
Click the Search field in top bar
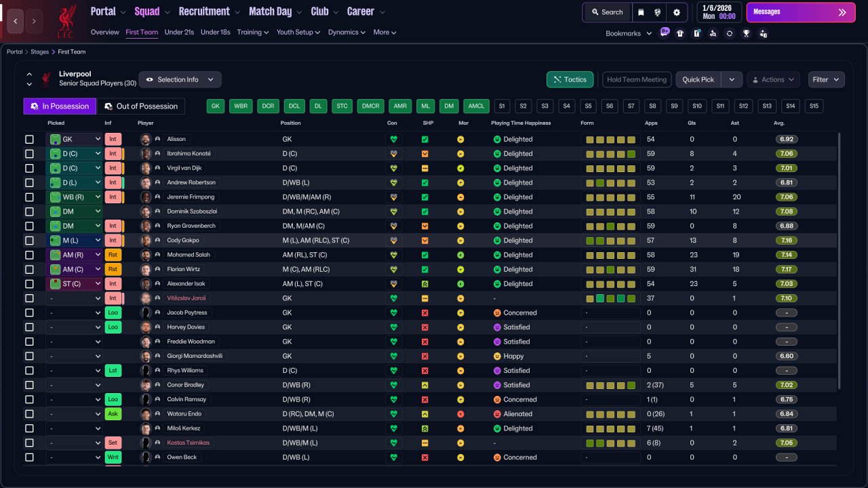click(x=607, y=12)
